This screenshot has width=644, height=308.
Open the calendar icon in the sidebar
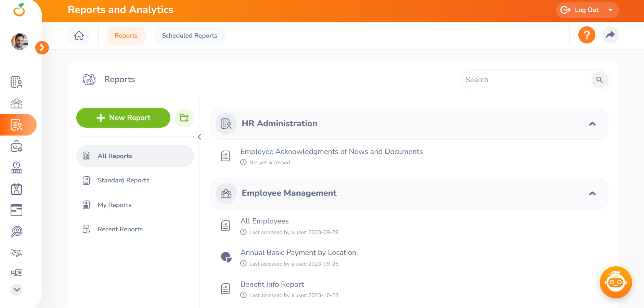(x=16, y=189)
